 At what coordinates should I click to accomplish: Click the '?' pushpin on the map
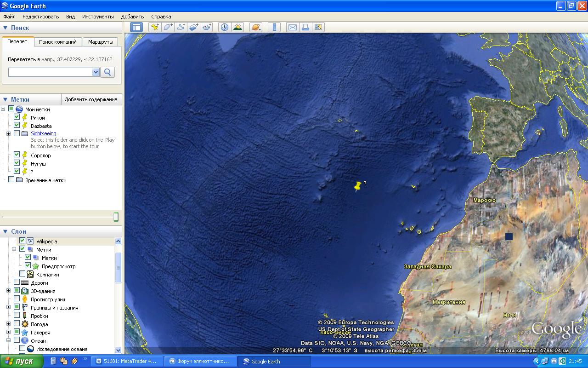(x=358, y=186)
